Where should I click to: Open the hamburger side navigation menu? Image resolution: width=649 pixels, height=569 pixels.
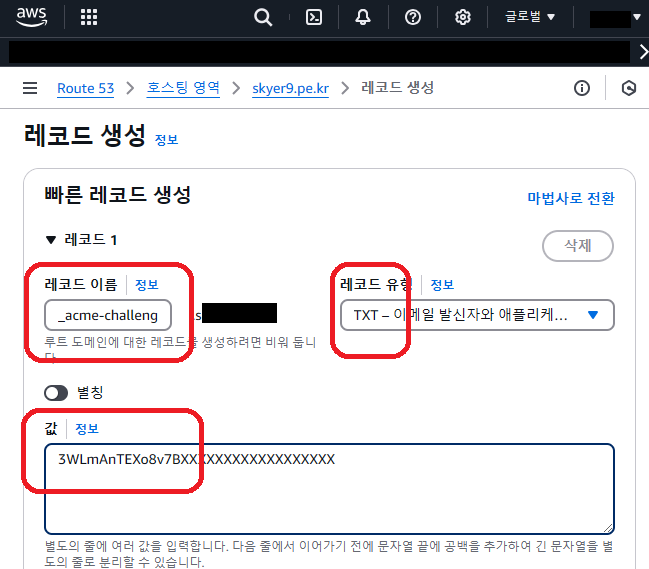[30, 88]
